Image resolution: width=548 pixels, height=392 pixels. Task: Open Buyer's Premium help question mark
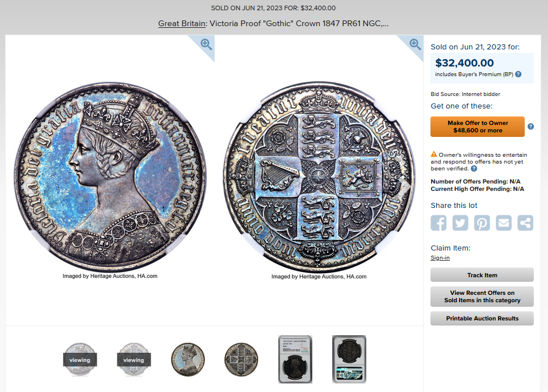pos(518,74)
